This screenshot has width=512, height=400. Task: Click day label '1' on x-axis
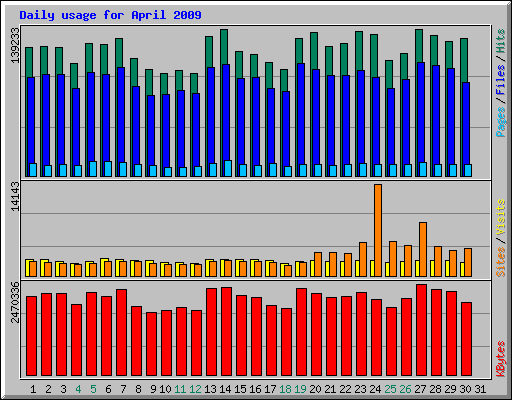coord(33,389)
